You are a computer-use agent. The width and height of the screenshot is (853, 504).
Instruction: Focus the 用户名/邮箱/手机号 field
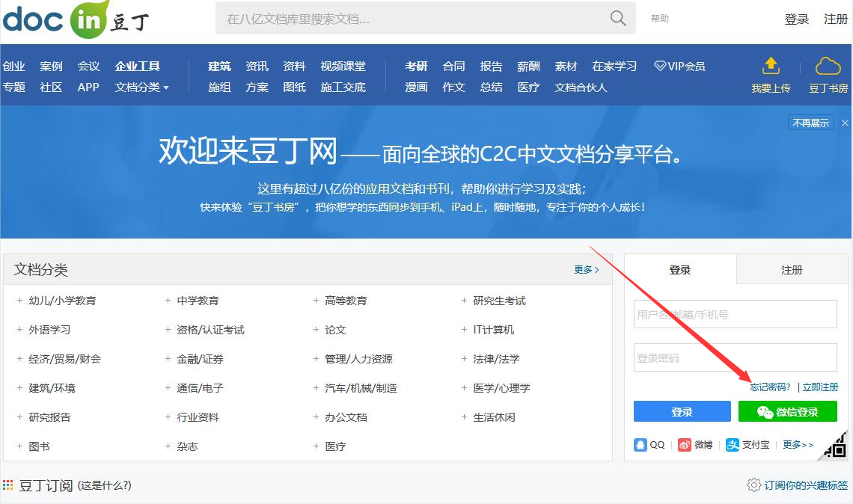[x=735, y=314]
